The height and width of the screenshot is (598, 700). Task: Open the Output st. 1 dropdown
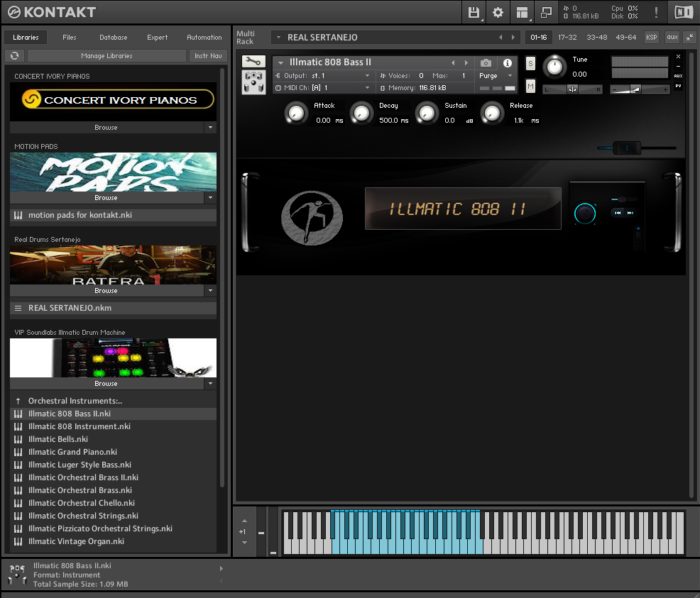367,76
